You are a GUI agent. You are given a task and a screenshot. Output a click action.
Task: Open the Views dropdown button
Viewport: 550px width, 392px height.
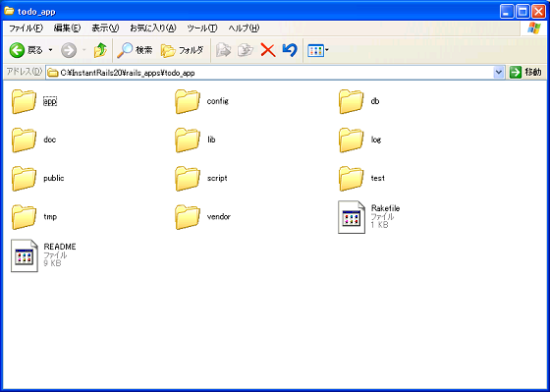(x=318, y=50)
